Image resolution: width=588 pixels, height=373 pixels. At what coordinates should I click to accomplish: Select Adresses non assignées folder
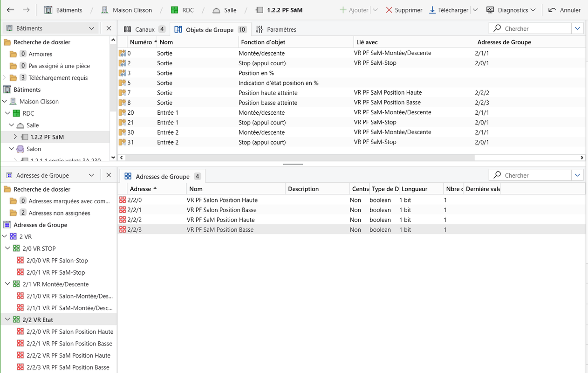pos(59,213)
